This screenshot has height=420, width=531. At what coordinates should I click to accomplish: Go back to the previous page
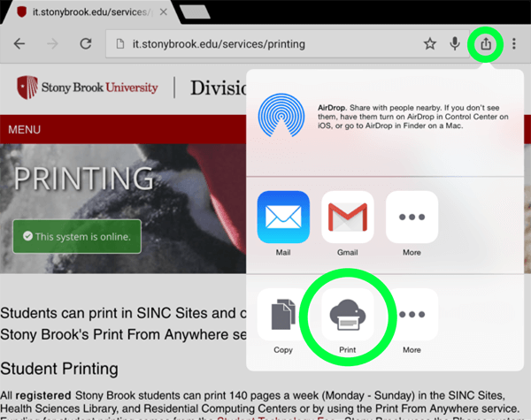click(x=19, y=43)
